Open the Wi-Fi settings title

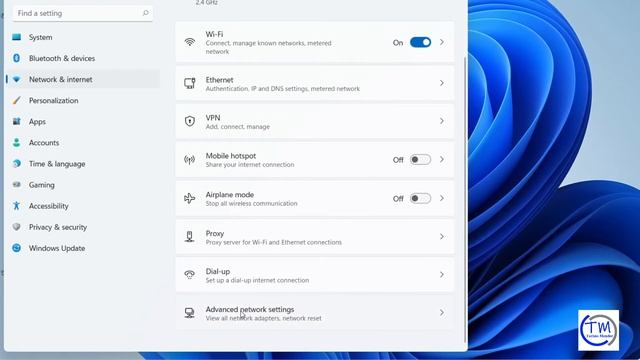(214, 34)
